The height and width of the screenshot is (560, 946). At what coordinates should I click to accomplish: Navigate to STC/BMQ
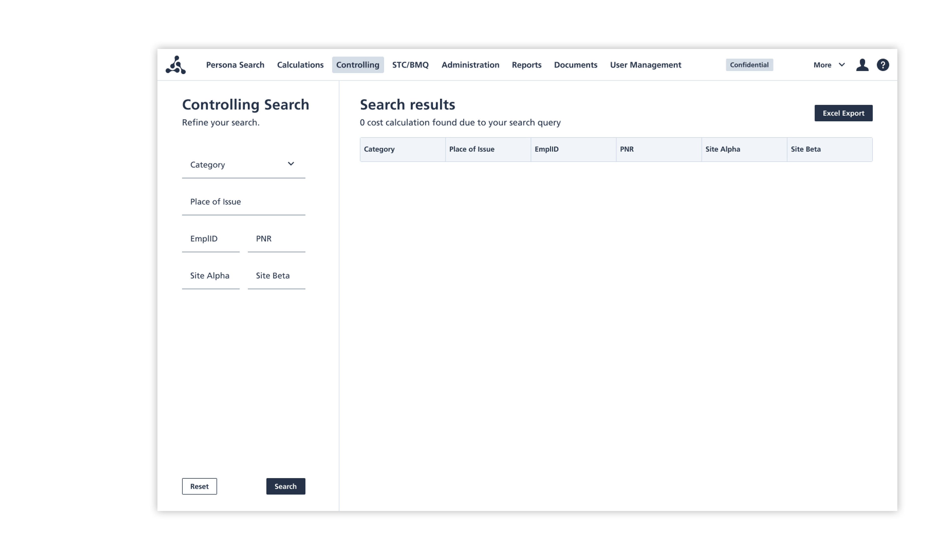(x=410, y=65)
